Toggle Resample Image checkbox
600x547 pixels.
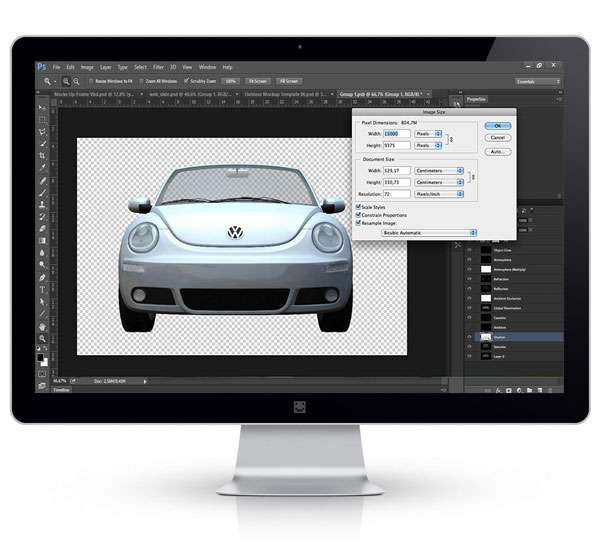pos(359,223)
